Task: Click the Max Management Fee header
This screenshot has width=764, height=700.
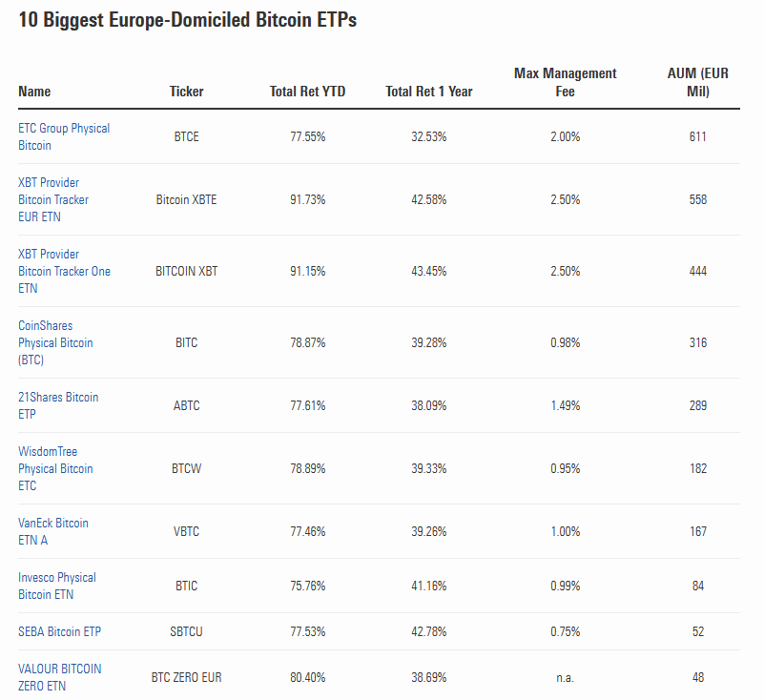Action: pos(565,82)
